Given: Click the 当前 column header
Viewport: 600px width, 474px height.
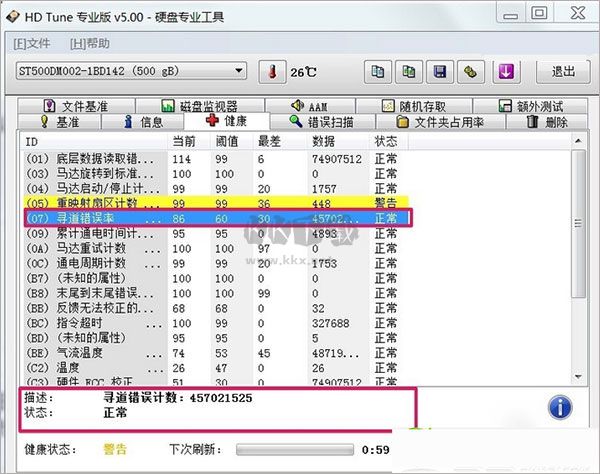Looking at the screenshot, I should [x=189, y=142].
